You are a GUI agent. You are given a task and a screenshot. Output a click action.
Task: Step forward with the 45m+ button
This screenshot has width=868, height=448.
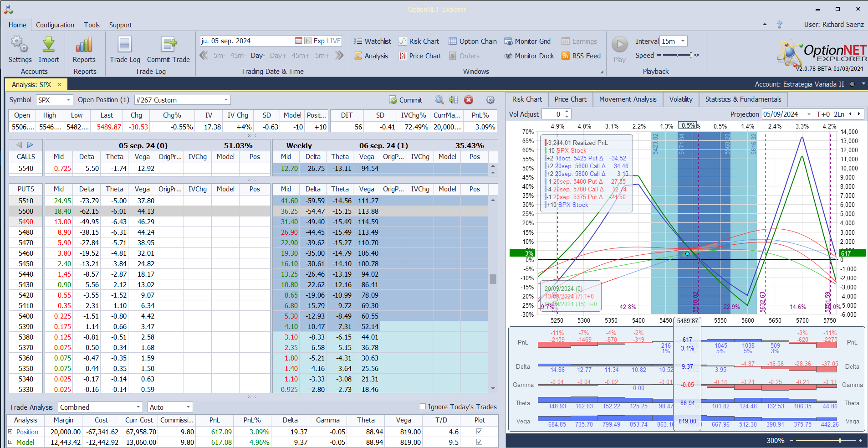pos(301,56)
